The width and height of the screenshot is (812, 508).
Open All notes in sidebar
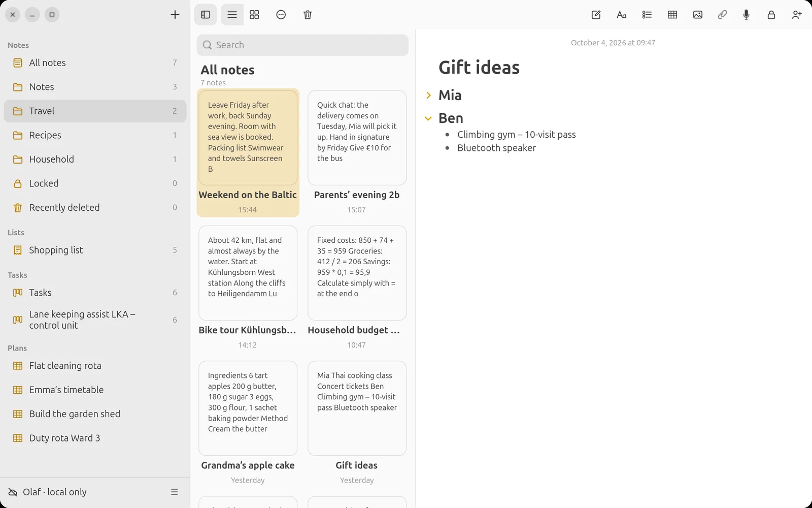(x=95, y=63)
